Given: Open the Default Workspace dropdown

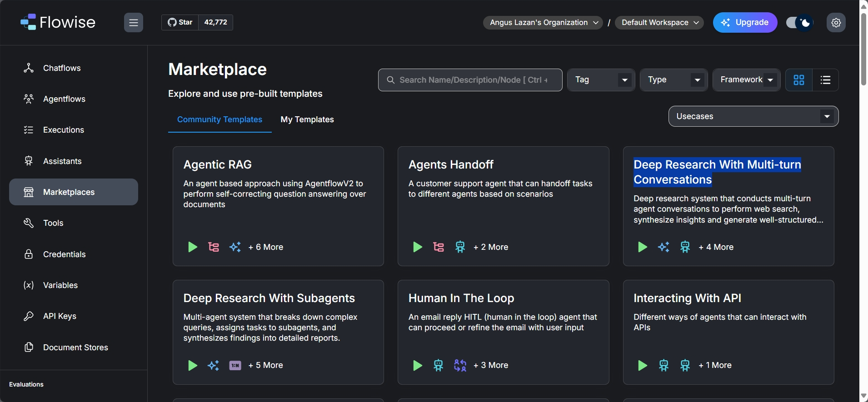Looking at the screenshot, I should [659, 23].
